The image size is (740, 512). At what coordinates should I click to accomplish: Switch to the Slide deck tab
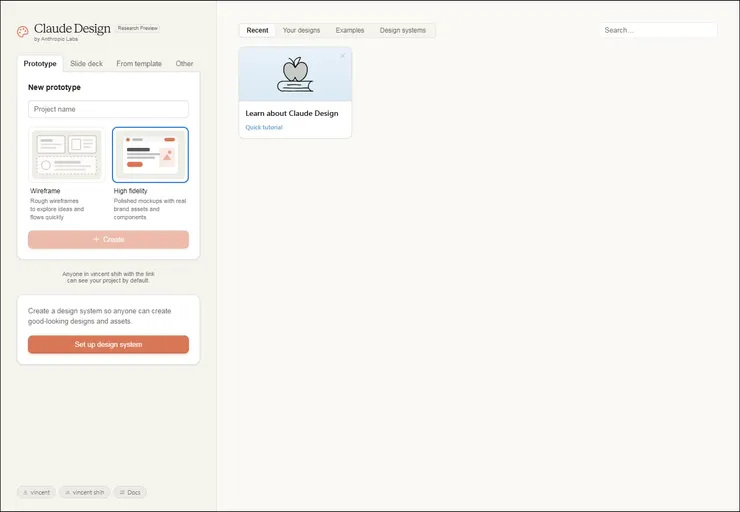pyautogui.click(x=86, y=64)
